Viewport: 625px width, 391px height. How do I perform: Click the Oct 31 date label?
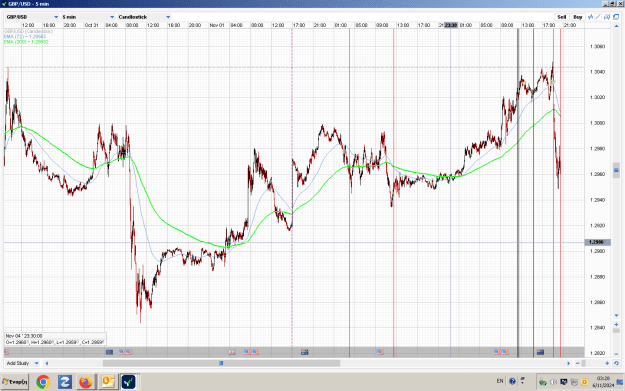91,25
